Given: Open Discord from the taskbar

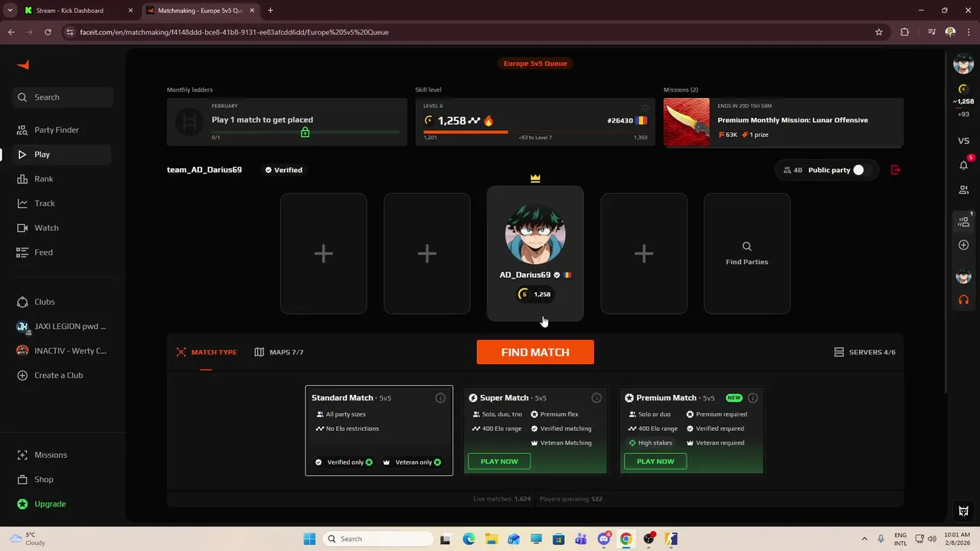Looking at the screenshot, I should pos(603,539).
